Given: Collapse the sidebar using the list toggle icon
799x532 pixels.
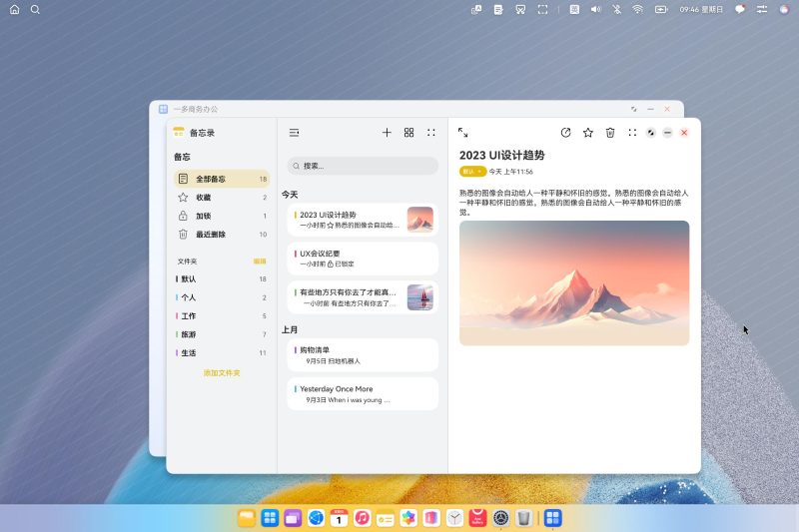Looking at the screenshot, I should click(x=294, y=133).
